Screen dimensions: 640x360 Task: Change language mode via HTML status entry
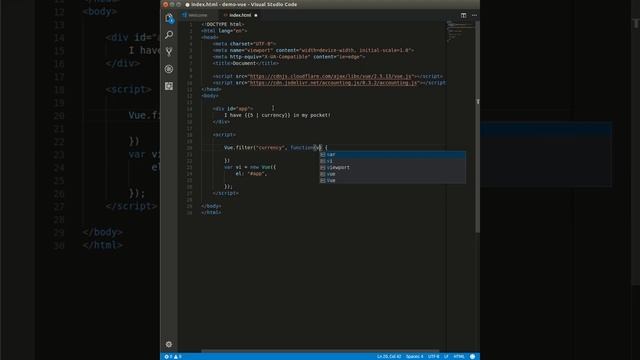pyautogui.click(x=459, y=357)
